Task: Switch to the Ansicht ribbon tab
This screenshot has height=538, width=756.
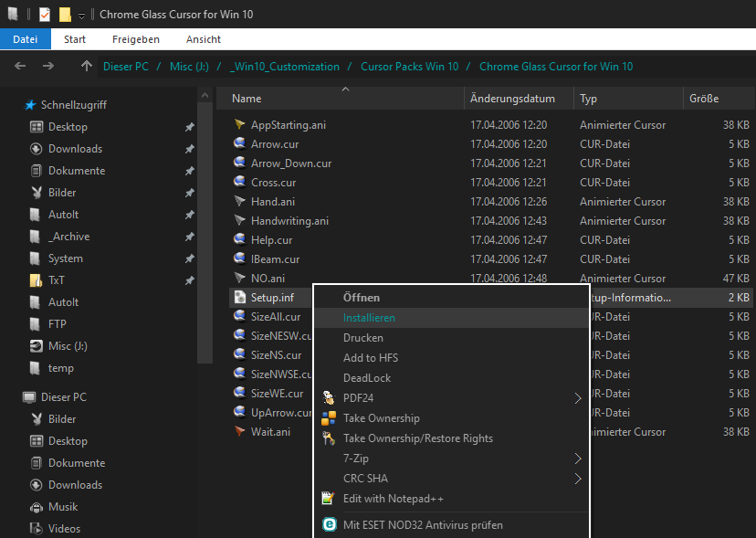Action: [203, 39]
